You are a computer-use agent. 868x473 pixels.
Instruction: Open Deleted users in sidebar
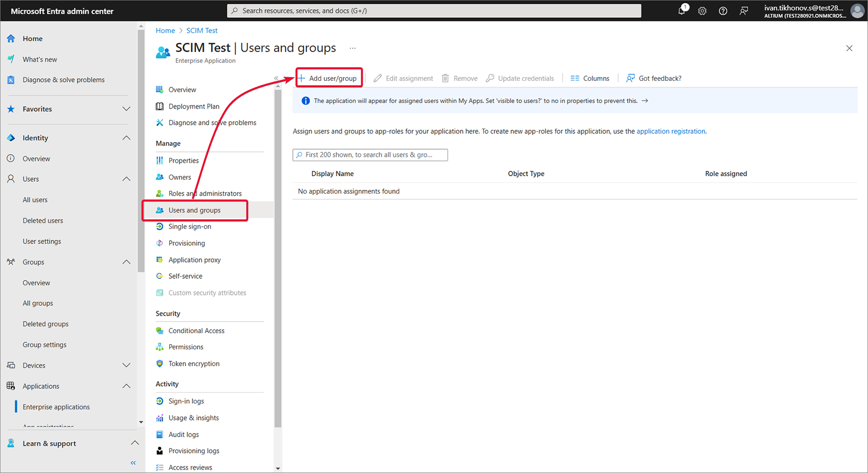pyautogui.click(x=43, y=221)
